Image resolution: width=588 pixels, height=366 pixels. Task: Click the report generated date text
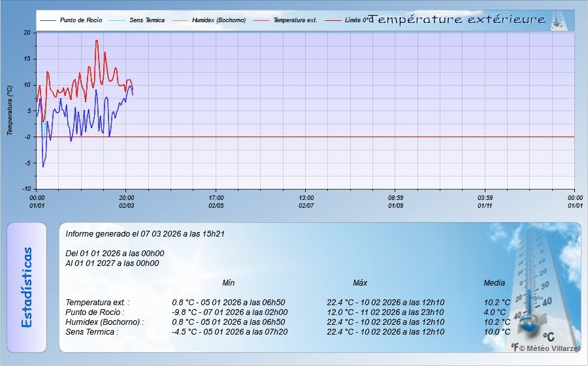pyautogui.click(x=146, y=233)
